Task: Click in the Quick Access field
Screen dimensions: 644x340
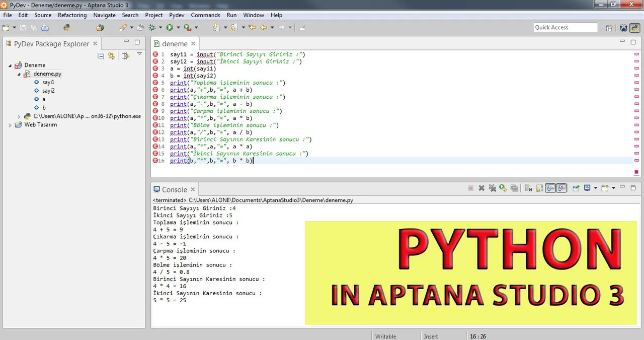Action: pyautogui.click(x=566, y=28)
